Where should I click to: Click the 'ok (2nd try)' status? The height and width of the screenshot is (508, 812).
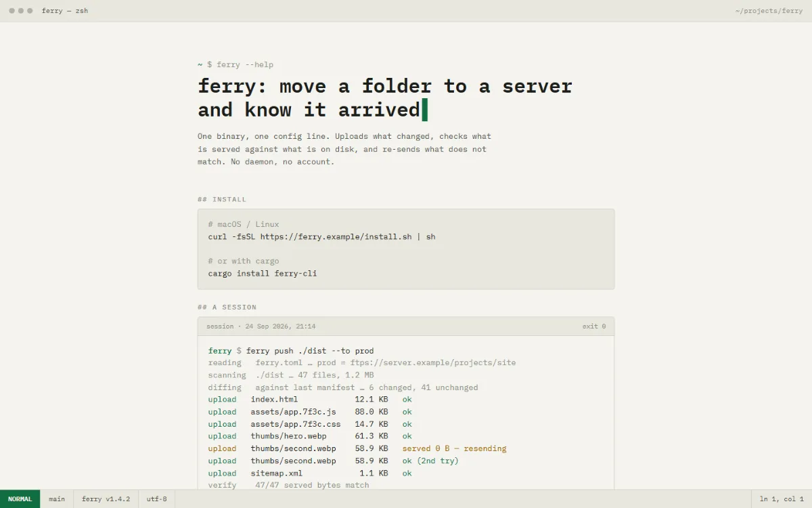430,461
